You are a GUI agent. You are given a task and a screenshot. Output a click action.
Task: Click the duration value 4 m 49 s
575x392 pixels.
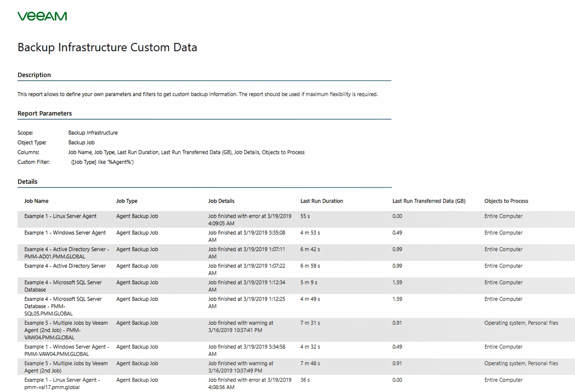[x=310, y=299]
